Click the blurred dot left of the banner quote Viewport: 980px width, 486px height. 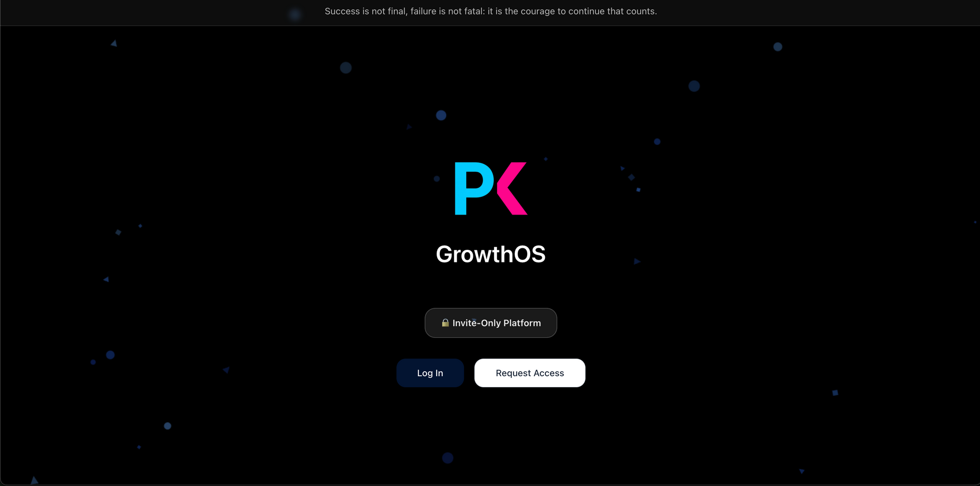(x=295, y=15)
